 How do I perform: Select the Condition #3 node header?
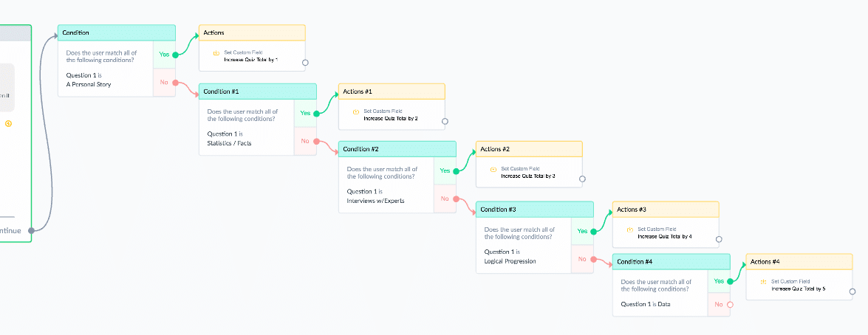pos(535,210)
